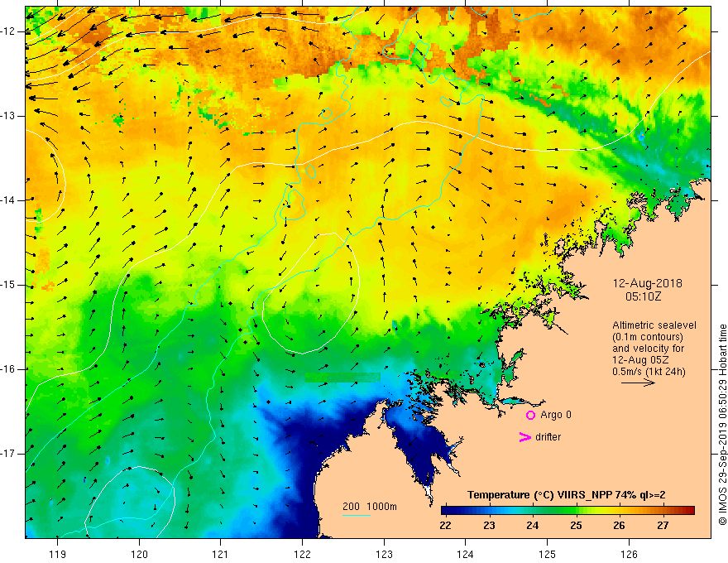
Task: Click the colorbar value 23
Action: click(489, 526)
